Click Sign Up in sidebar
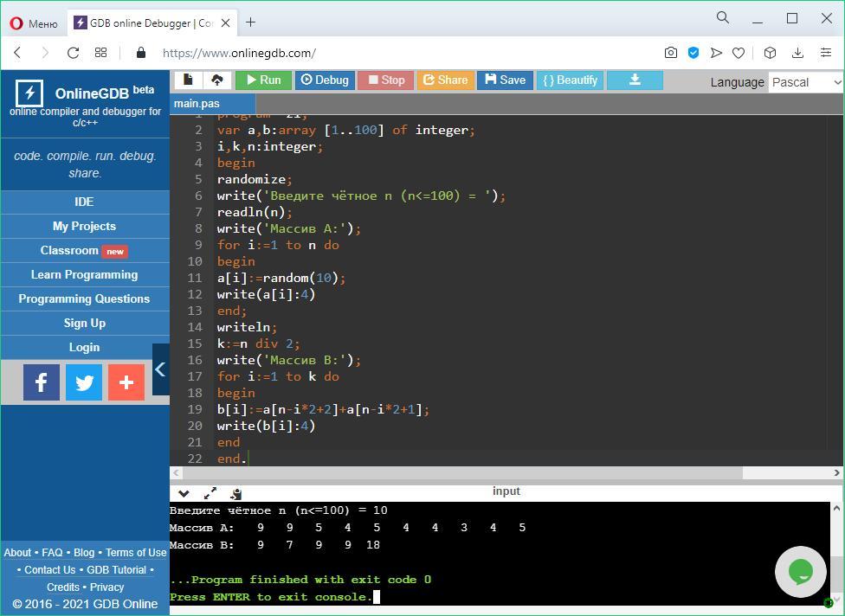Viewport: 845px width, 616px height. point(85,323)
